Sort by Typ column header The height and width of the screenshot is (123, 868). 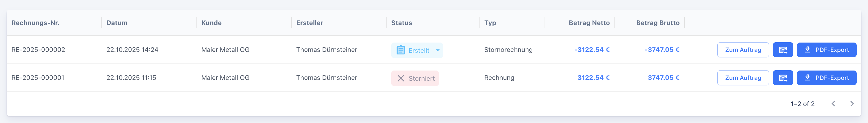[490, 23]
